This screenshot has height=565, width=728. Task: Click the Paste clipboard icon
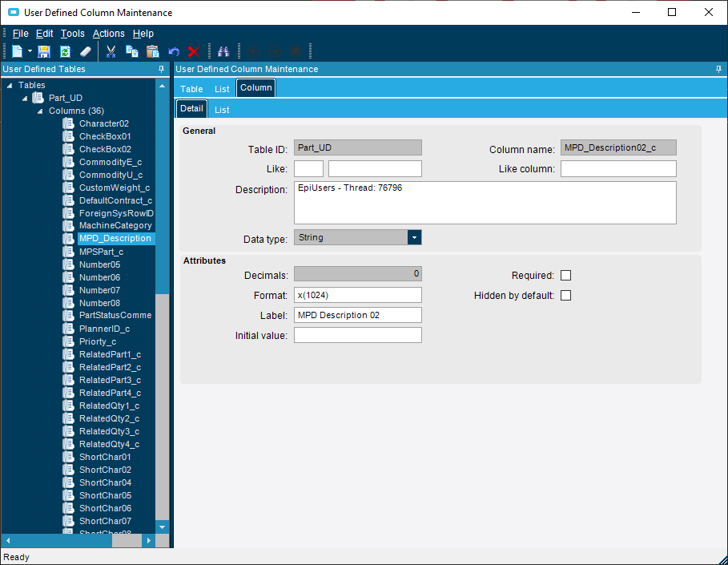(152, 51)
